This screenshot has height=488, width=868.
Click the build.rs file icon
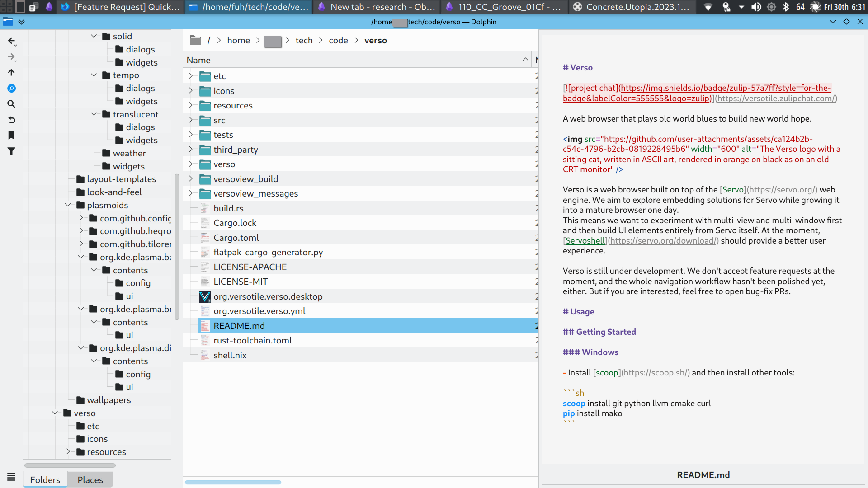[x=205, y=208]
